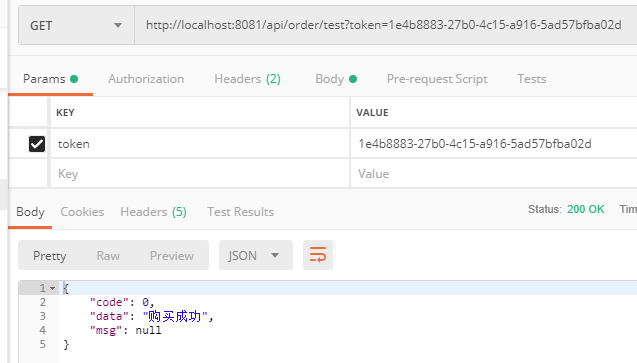Click the null value in response

(148, 330)
